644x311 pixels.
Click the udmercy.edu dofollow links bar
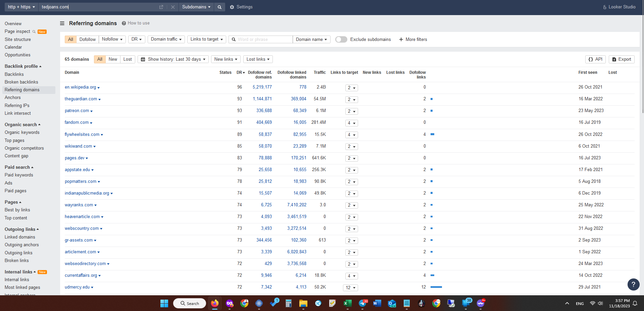tap(436, 287)
